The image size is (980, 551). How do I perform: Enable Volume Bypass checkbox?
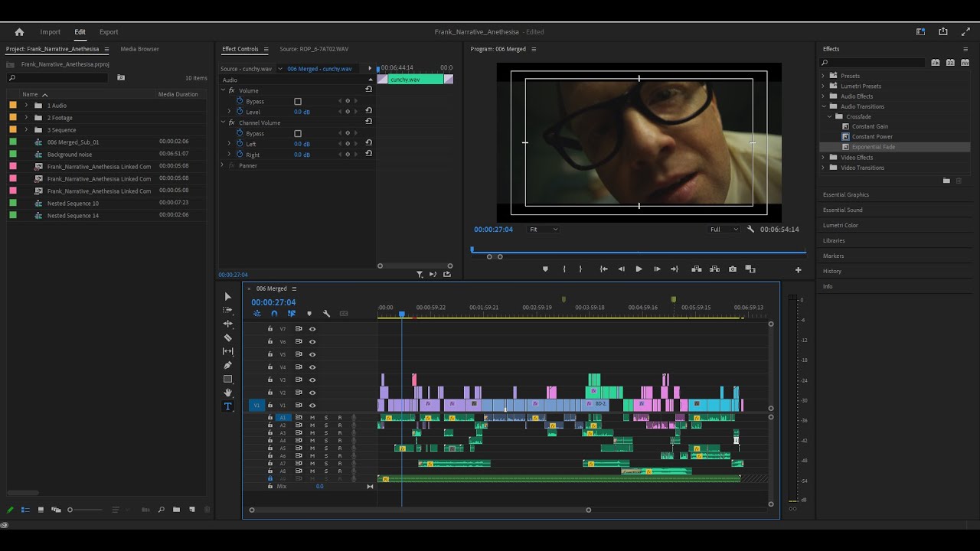298,101
